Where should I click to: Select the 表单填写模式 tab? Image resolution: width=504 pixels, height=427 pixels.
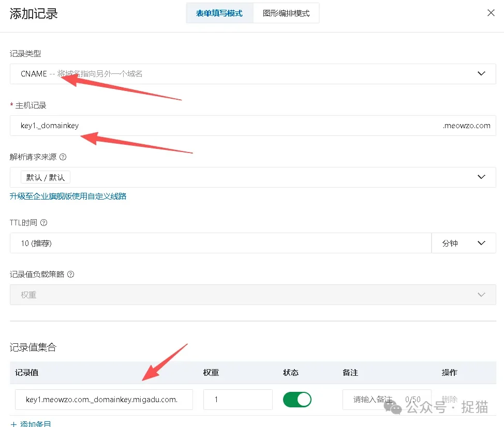point(219,13)
